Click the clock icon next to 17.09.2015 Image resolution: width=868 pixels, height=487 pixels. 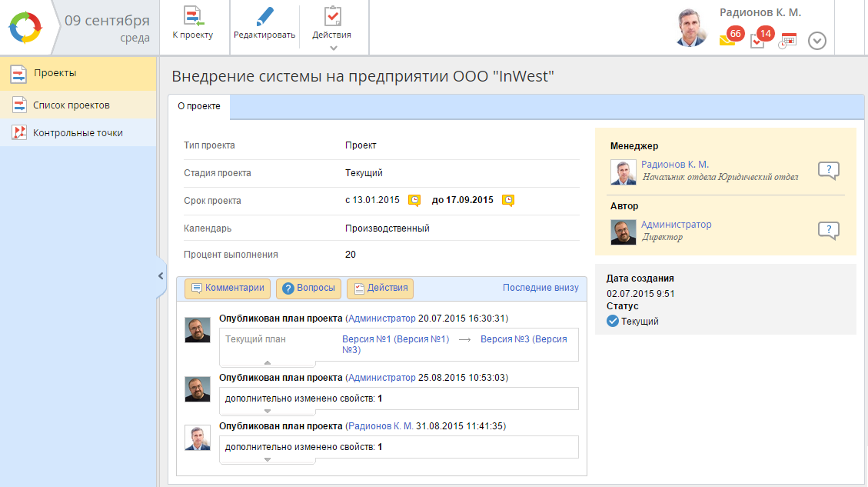(508, 200)
